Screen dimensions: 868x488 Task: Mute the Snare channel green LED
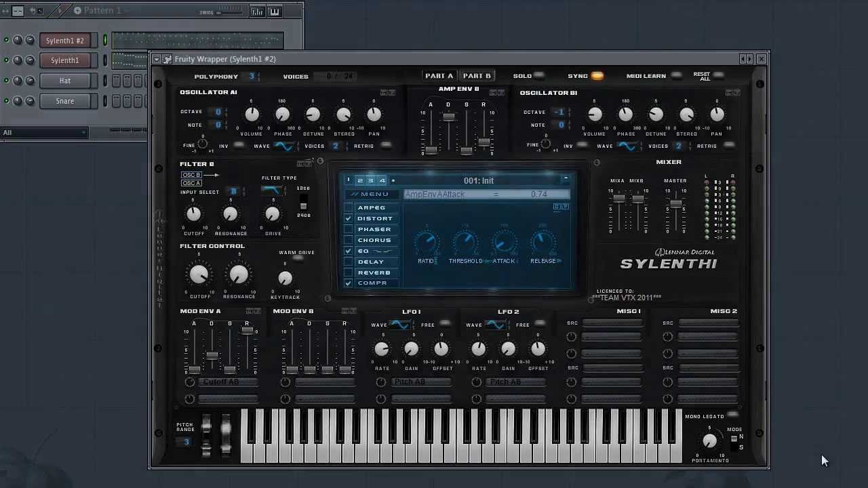pos(6,101)
